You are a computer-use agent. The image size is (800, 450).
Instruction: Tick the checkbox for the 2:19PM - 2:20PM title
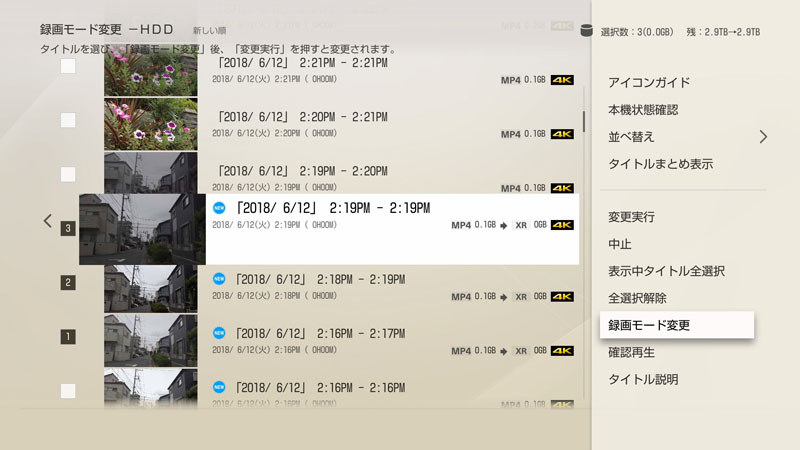pyautogui.click(x=68, y=174)
